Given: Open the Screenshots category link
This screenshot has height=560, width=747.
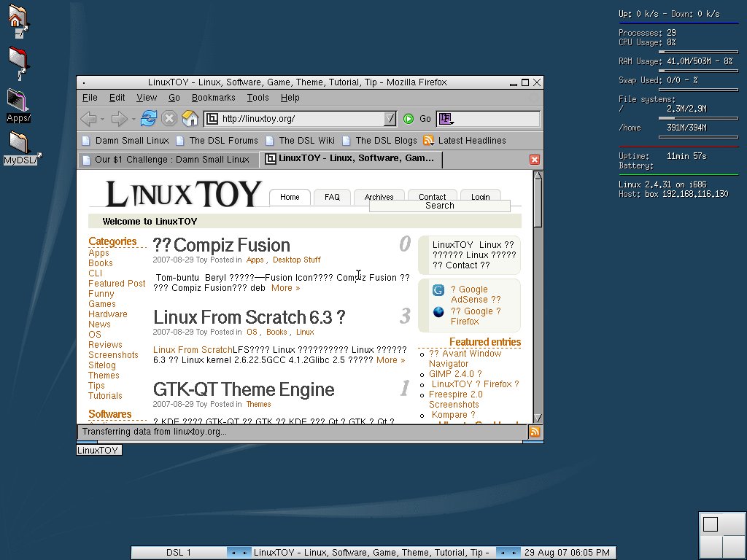Looking at the screenshot, I should pos(113,355).
